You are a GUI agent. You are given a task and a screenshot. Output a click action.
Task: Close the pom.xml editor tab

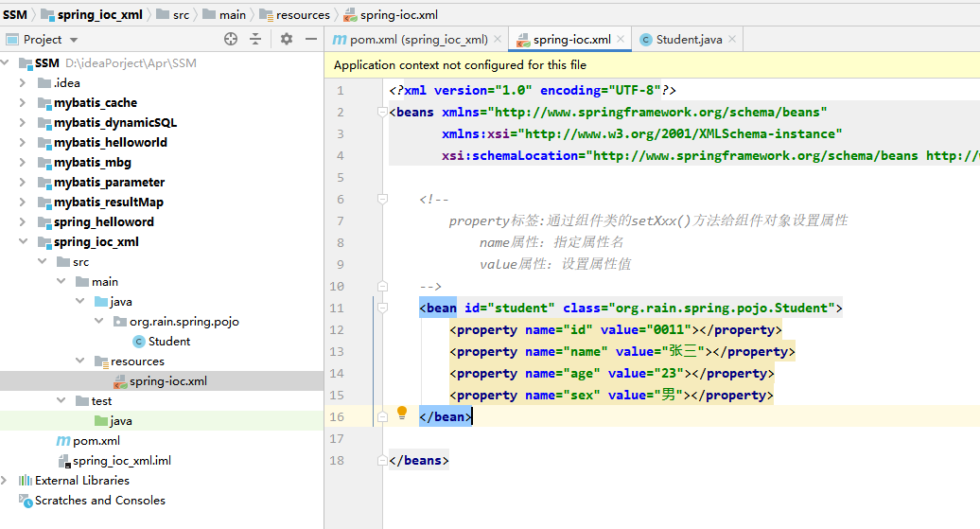click(498, 39)
